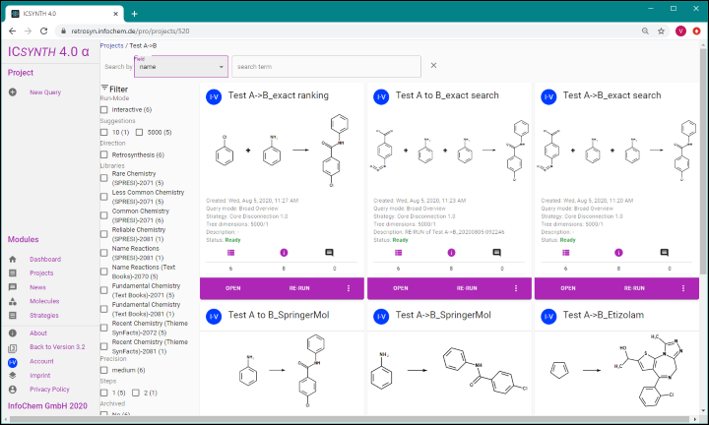This screenshot has width=709, height=425.
Task: Open comments icon on Test A to B_exact search card
Action: (496, 253)
